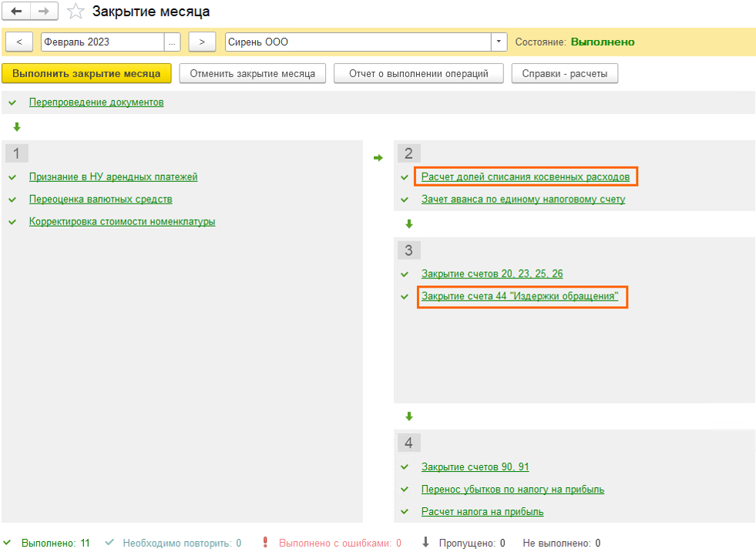Open Признание в НУ арендных платежей
The height and width of the screenshot is (552, 756).
click(113, 177)
